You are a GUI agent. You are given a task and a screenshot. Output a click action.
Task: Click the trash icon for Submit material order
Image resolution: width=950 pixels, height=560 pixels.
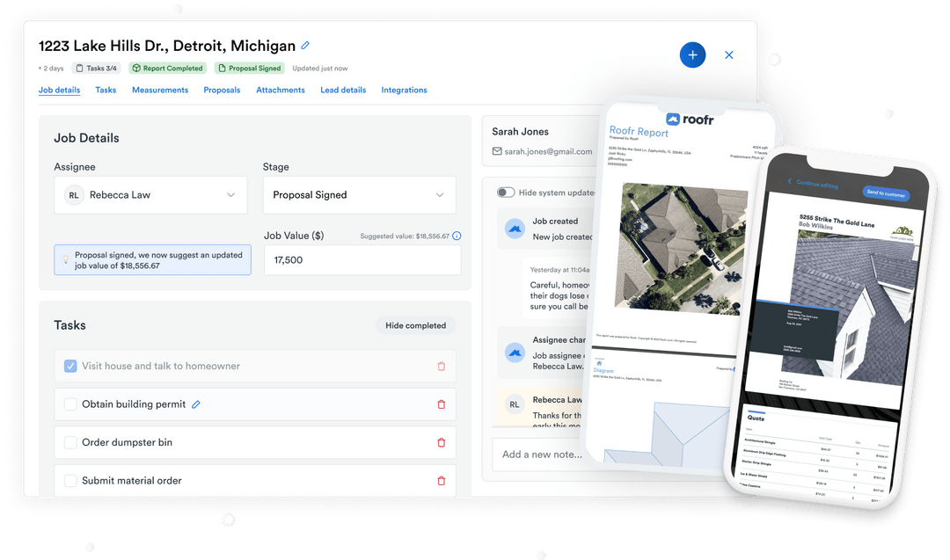coord(441,481)
